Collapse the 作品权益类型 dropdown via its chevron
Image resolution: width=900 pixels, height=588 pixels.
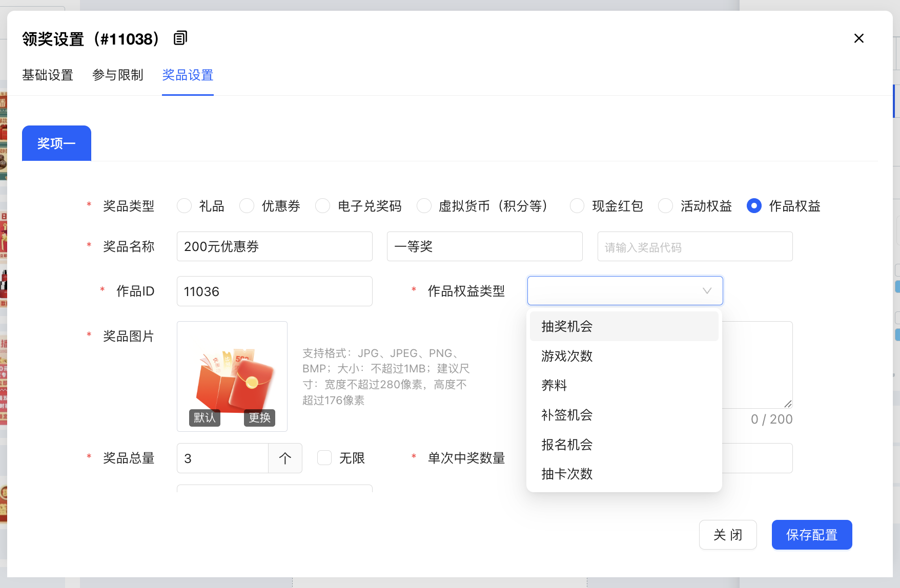(707, 291)
